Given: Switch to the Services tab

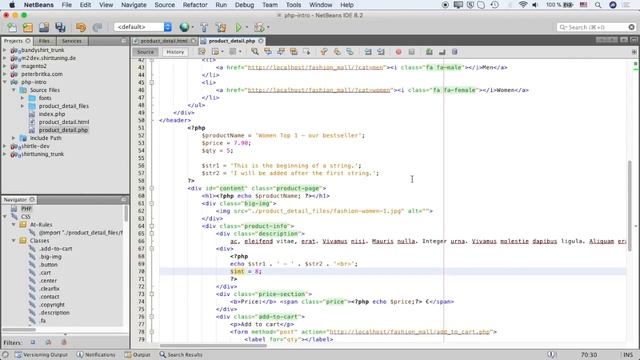Looking at the screenshot, I should pyautogui.click(x=72, y=41).
